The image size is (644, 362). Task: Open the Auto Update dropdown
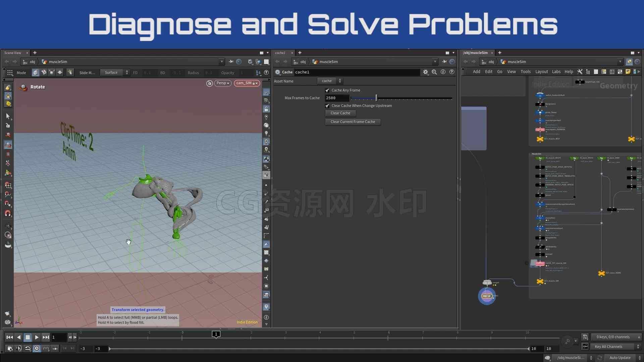[624, 358]
